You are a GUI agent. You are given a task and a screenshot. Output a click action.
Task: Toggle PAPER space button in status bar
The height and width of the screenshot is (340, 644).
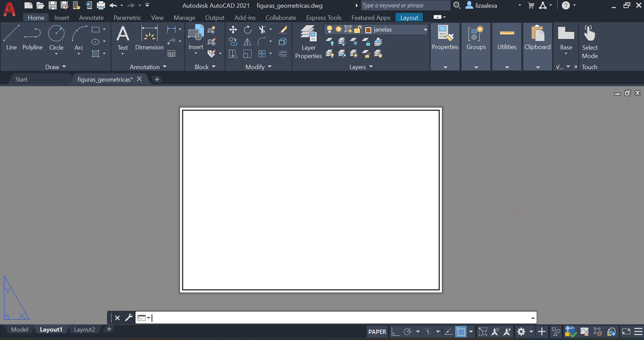click(x=377, y=332)
